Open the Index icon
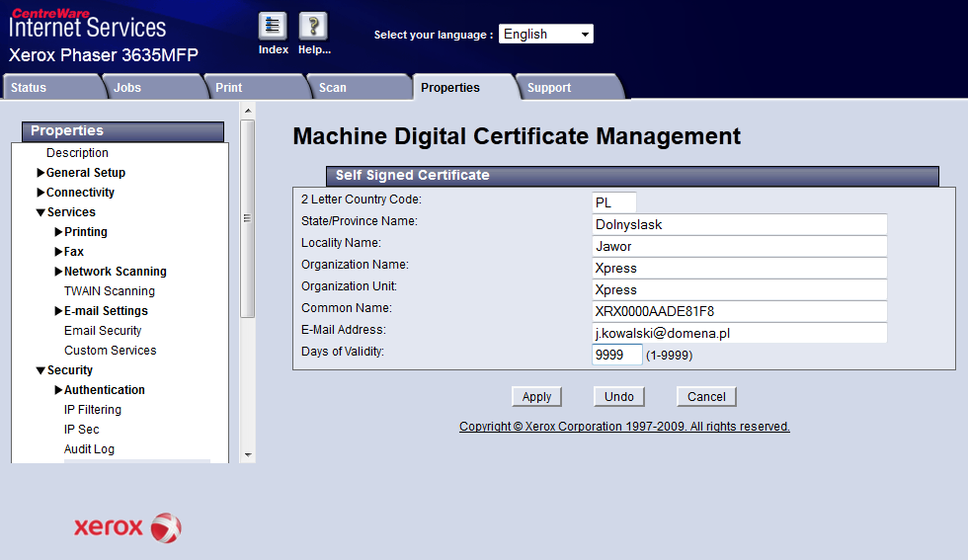This screenshot has height=560, width=968. tap(273, 27)
